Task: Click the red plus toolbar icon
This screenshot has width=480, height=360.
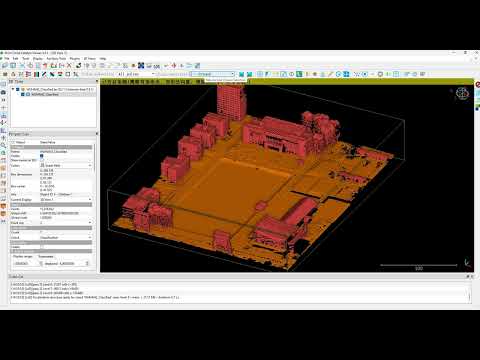Action: tap(174, 66)
